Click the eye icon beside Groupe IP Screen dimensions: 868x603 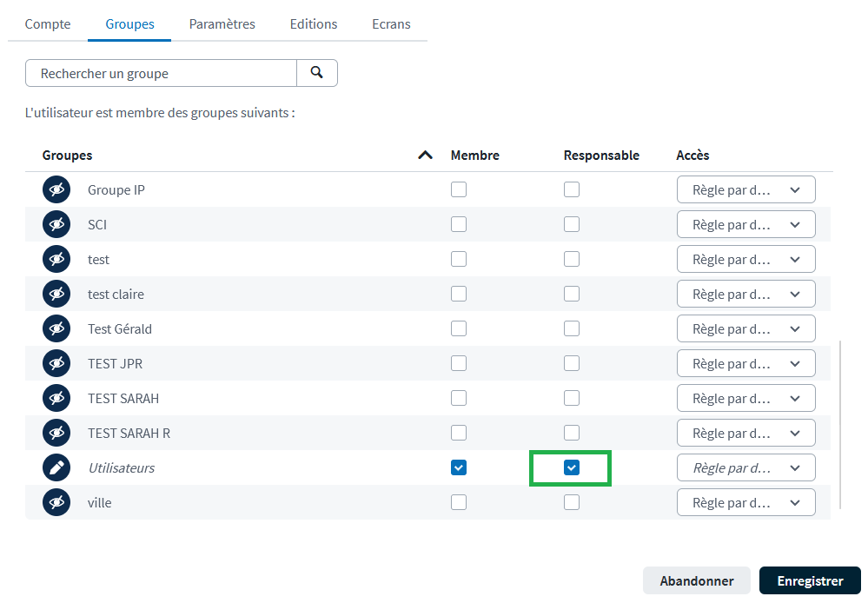click(x=56, y=189)
